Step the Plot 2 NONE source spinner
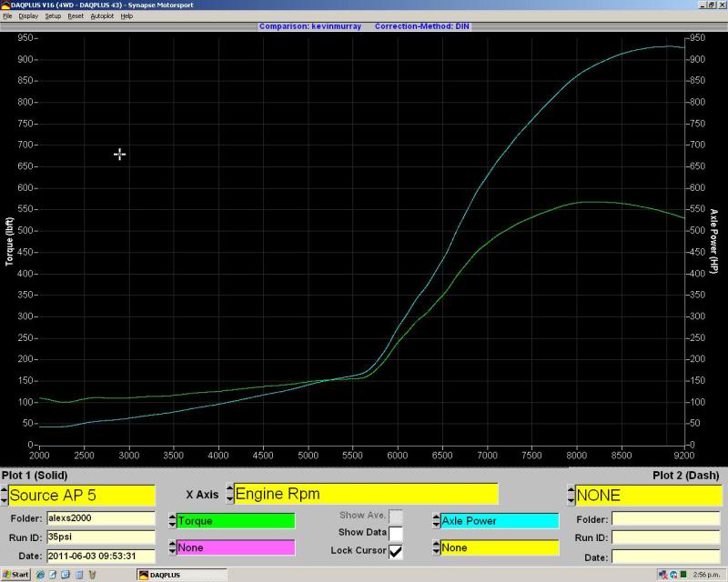The height and width of the screenshot is (582, 728). coord(571,496)
